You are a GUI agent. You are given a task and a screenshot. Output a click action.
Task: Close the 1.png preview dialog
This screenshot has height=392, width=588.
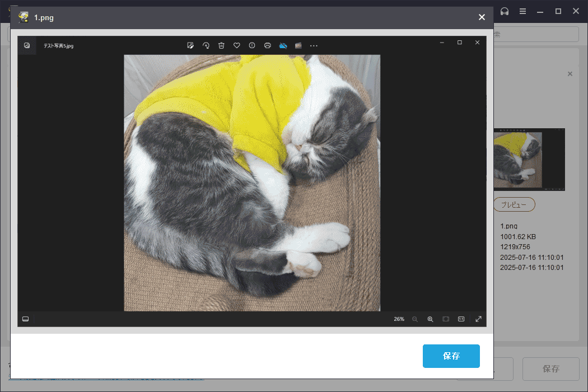pos(482,17)
